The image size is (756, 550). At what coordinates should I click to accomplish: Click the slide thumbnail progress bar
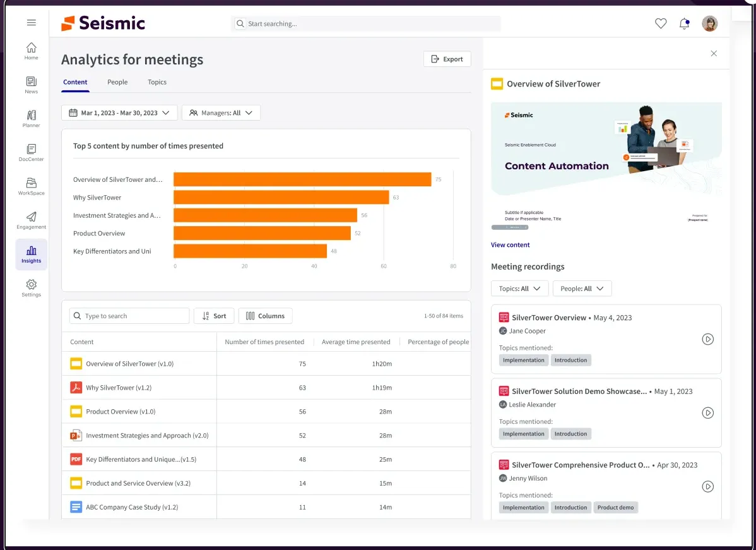(510, 227)
